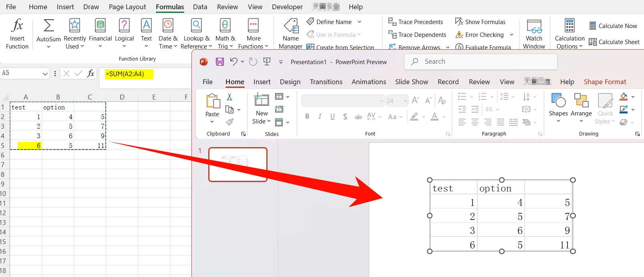Click text highlight color pen in PowerPoint
Viewport: 644px width, 277px height.
point(415,117)
